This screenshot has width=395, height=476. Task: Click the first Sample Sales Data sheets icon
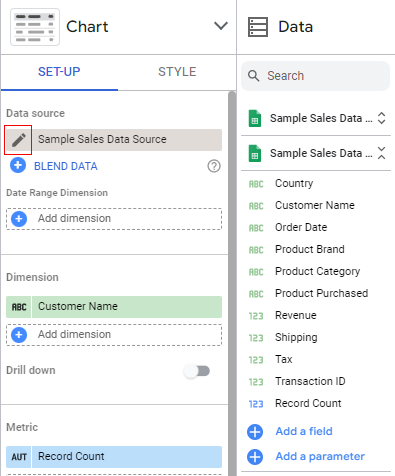click(x=255, y=118)
